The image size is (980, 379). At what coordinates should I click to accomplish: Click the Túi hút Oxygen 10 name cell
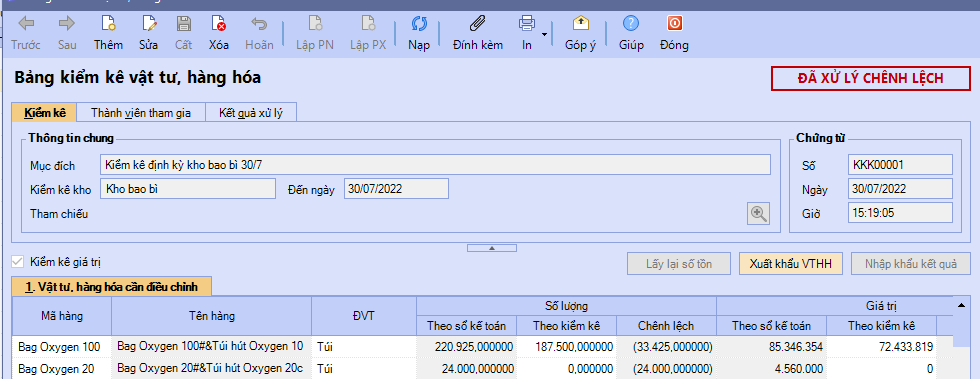[x=211, y=346]
